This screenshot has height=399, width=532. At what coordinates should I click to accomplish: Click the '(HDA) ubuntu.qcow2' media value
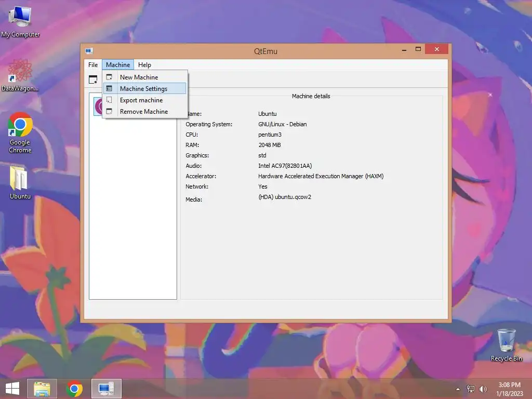(285, 197)
